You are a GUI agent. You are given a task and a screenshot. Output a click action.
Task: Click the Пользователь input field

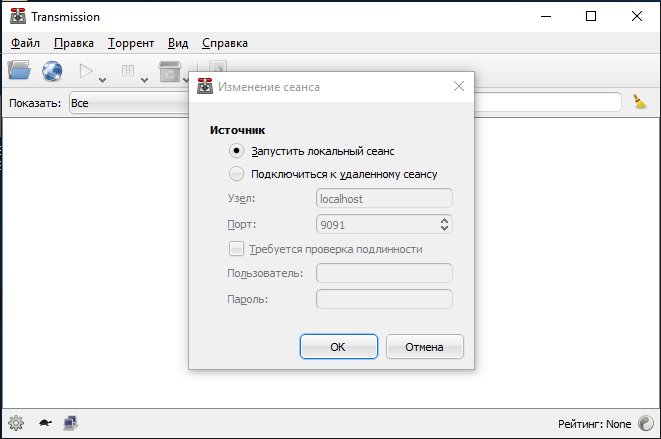tap(384, 273)
